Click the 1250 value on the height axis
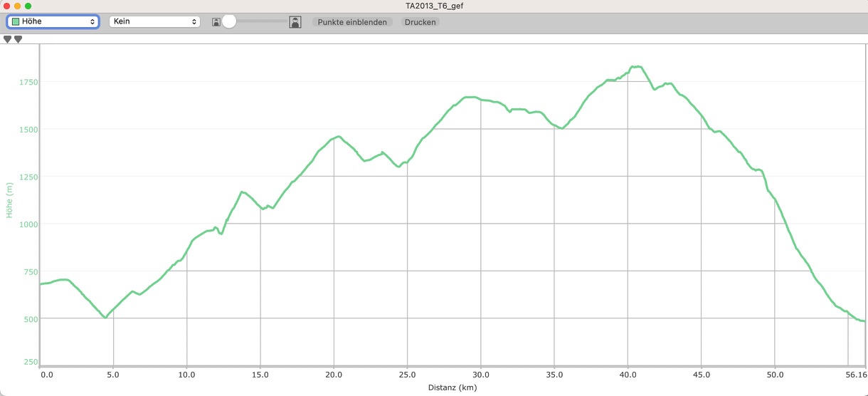 click(x=28, y=177)
